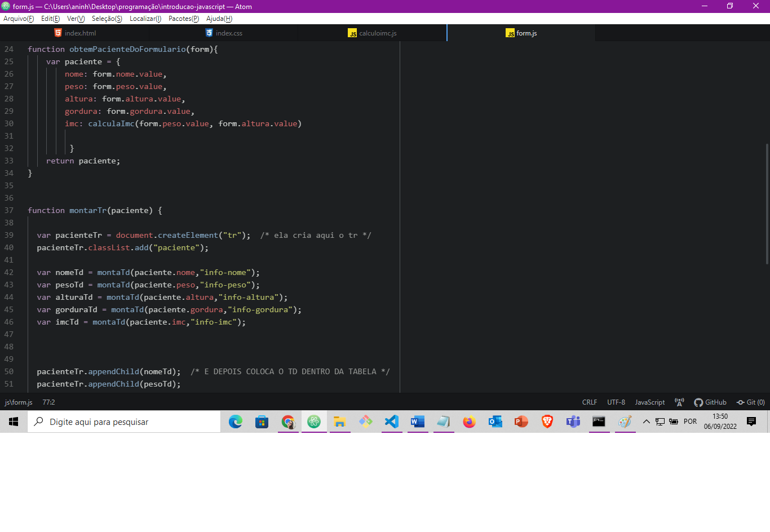Open the Edit menu
This screenshot has height=532, width=770.
[51, 19]
